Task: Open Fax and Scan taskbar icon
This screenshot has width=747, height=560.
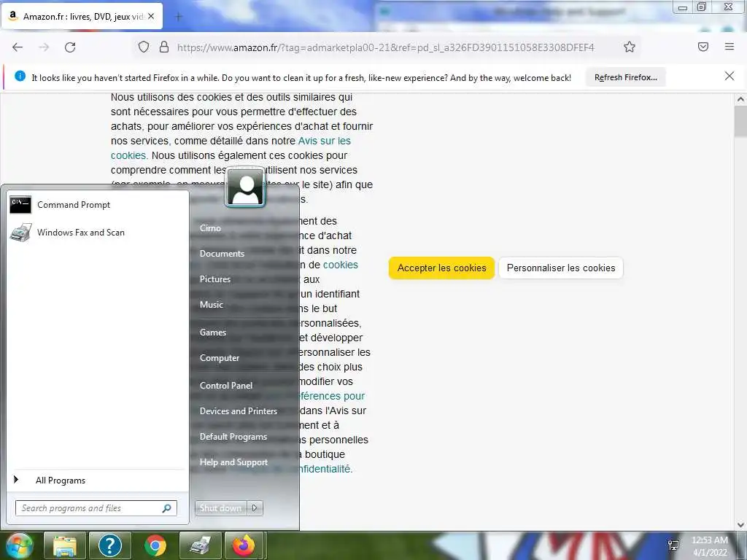Action: [x=200, y=545]
